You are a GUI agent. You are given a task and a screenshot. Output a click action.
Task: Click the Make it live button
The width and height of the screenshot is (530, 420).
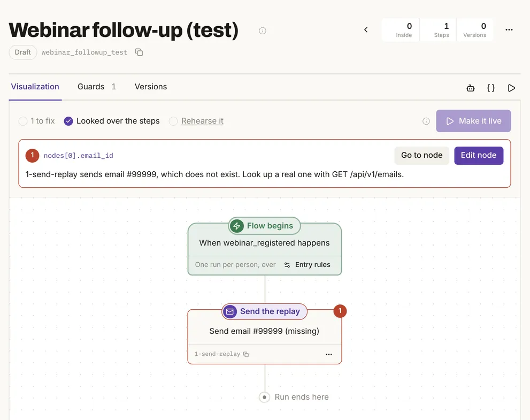(473, 121)
